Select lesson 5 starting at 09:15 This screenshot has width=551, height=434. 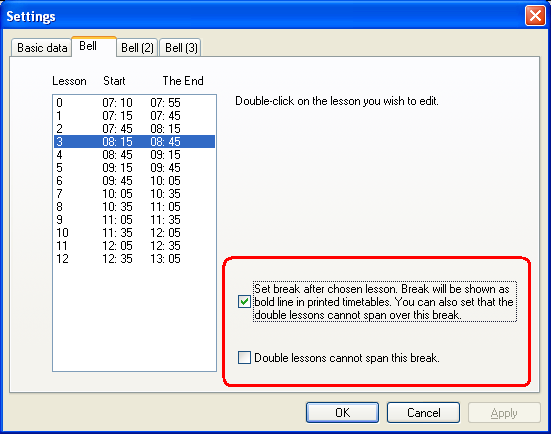coord(134,168)
